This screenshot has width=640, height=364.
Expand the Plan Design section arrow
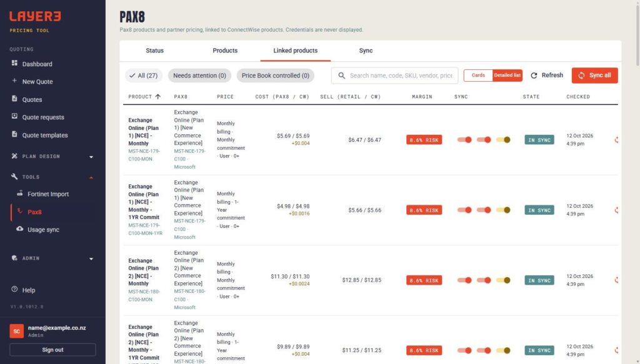(x=91, y=157)
